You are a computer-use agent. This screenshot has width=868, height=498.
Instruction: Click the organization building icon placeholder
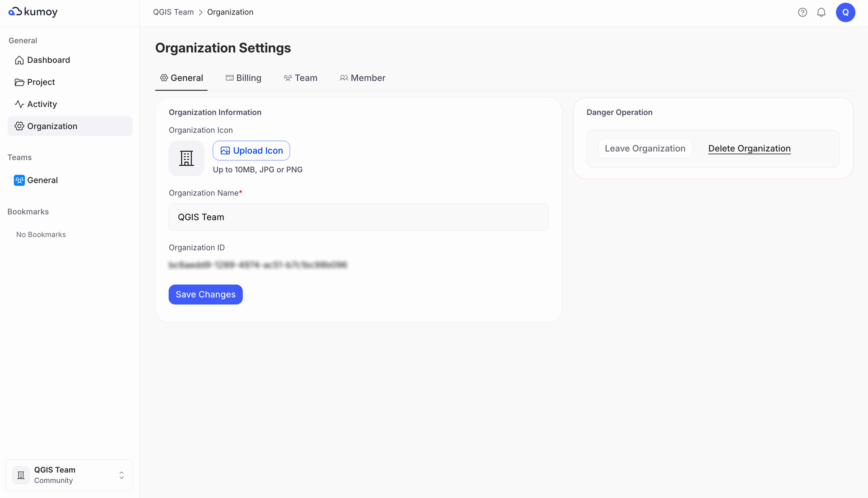[x=186, y=158]
